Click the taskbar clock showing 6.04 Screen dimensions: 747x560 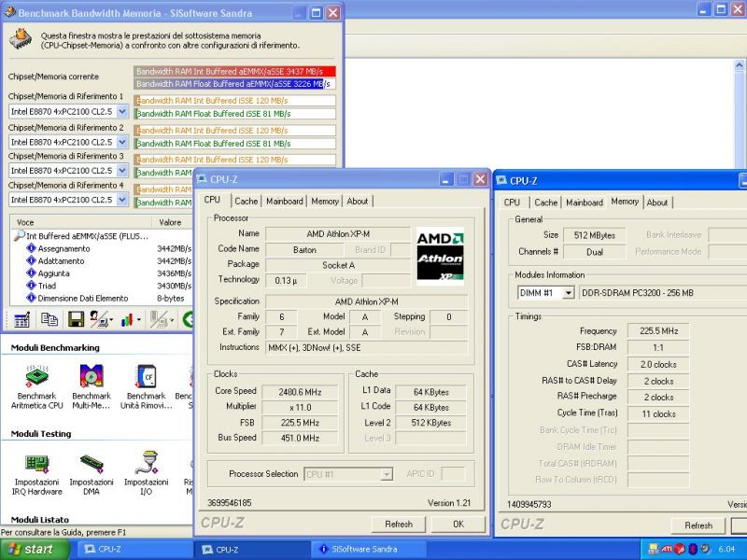[726, 550]
